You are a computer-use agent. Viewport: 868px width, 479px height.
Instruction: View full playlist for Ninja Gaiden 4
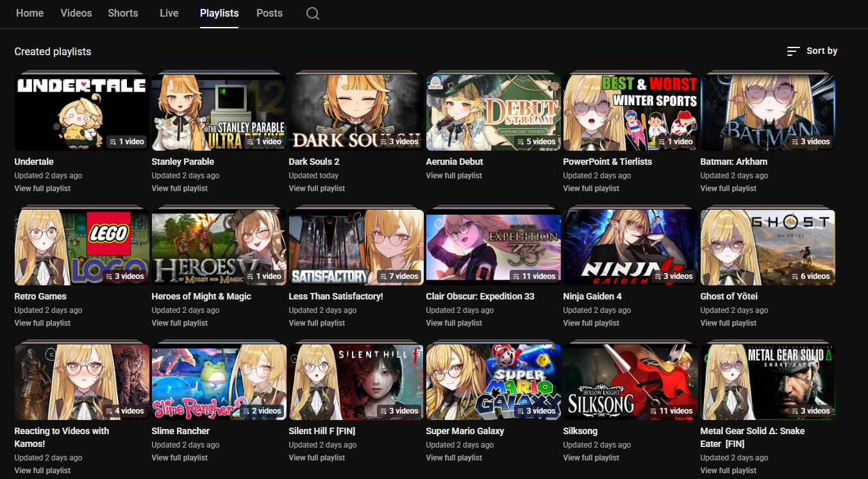(591, 323)
